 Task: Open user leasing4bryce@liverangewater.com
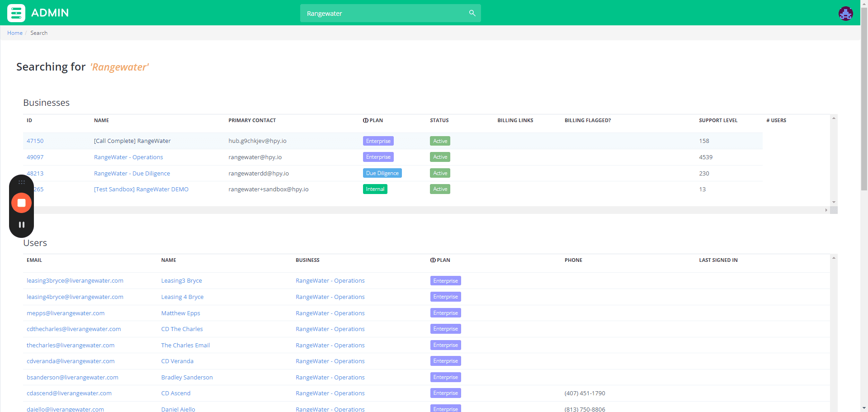(x=75, y=297)
